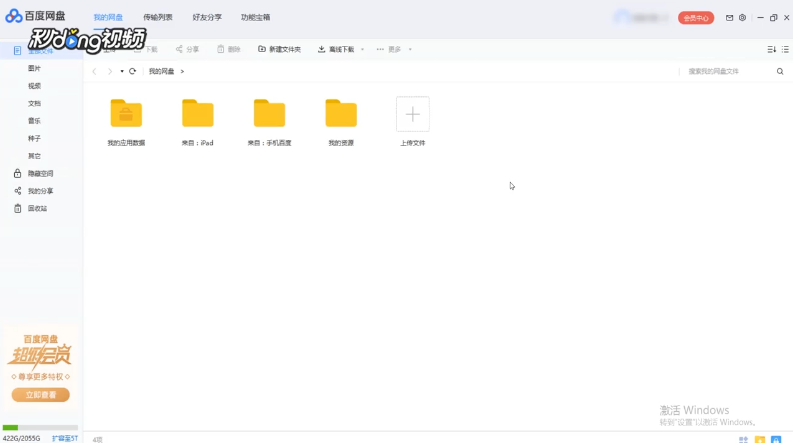Expand the breadcrumb chevron after 我的网盘
793x443 pixels.
click(182, 71)
